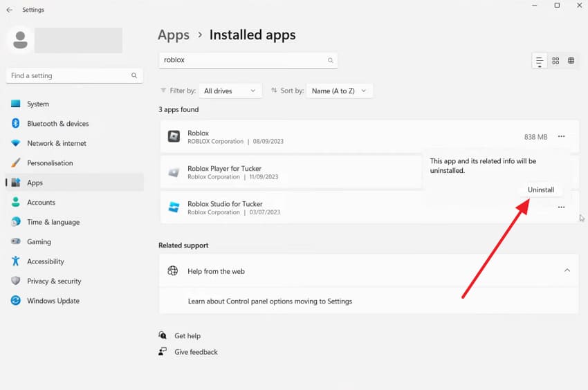The height and width of the screenshot is (390, 588).
Task: Open Privacy & security settings
Action: [x=74, y=281]
